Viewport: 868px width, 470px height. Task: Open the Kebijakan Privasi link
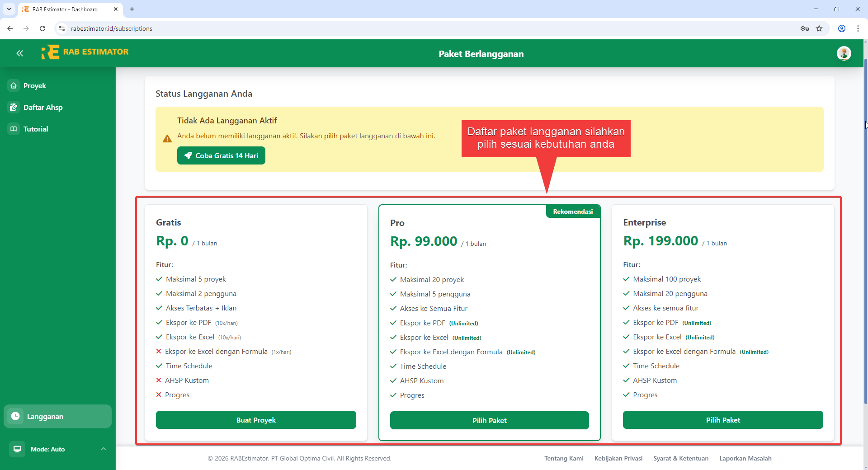pyautogui.click(x=618, y=458)
